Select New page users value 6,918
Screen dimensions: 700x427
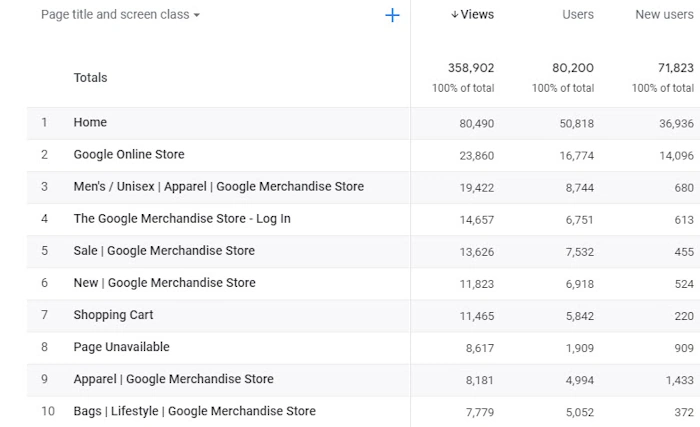coord(579,285)
